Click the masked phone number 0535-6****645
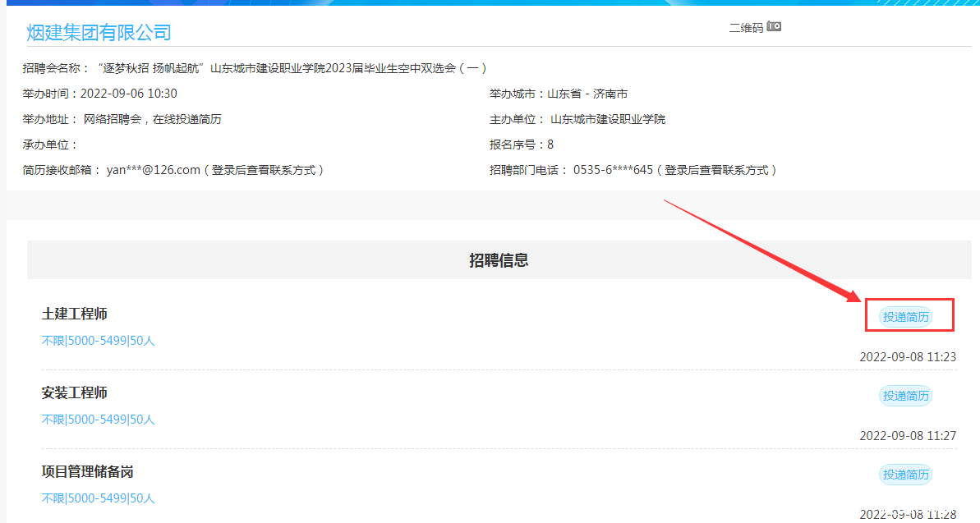The image size is (980, 523). coord(613,170)
